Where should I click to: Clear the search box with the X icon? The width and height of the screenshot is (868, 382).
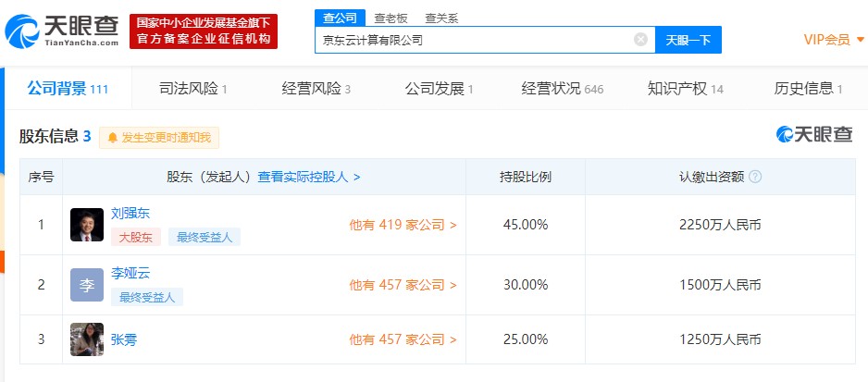(x=640, y=39)
